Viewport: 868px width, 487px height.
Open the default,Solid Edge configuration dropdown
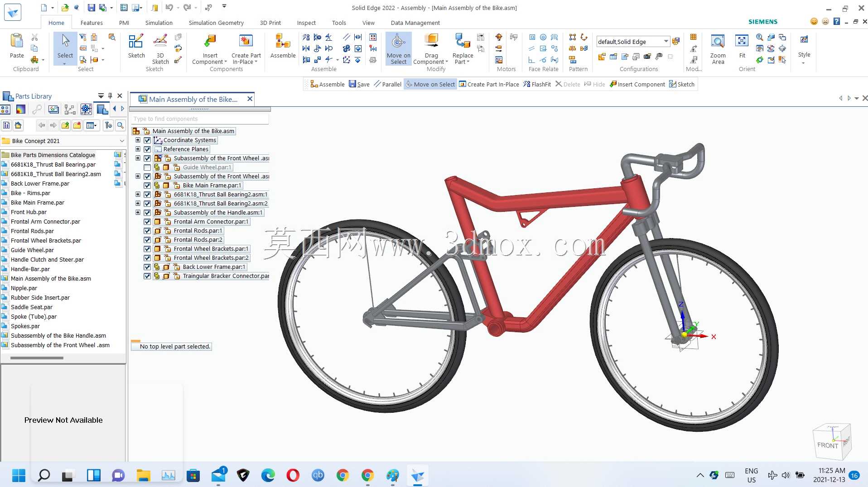tap(665, 42)
